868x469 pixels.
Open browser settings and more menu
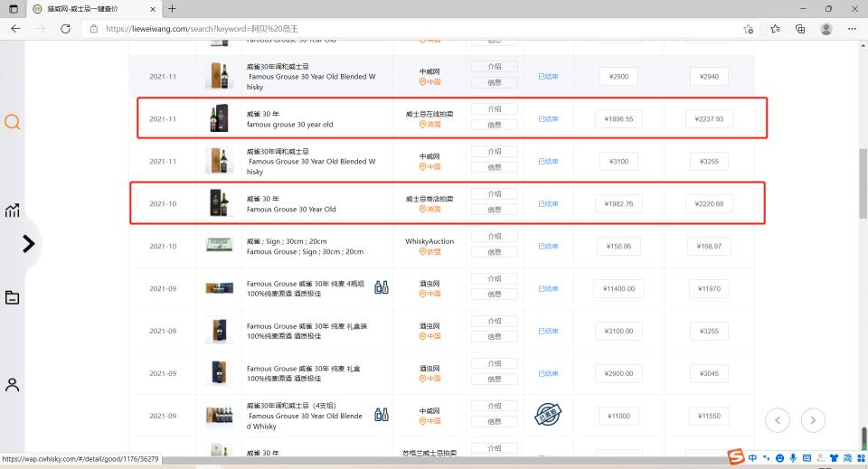pos(851,29)
